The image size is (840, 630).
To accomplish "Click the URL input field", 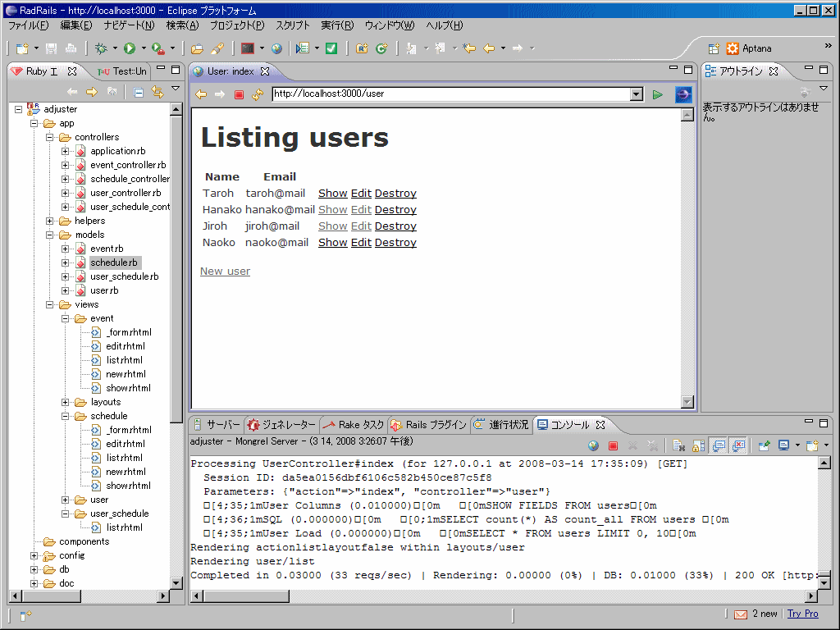I will point(451,94).
